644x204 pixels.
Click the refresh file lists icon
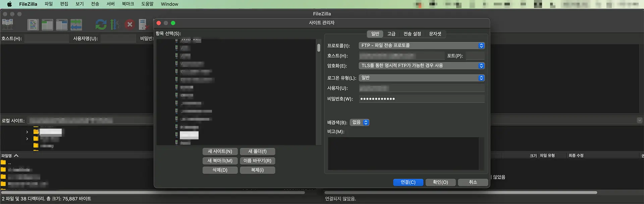[x=101, y=24]
